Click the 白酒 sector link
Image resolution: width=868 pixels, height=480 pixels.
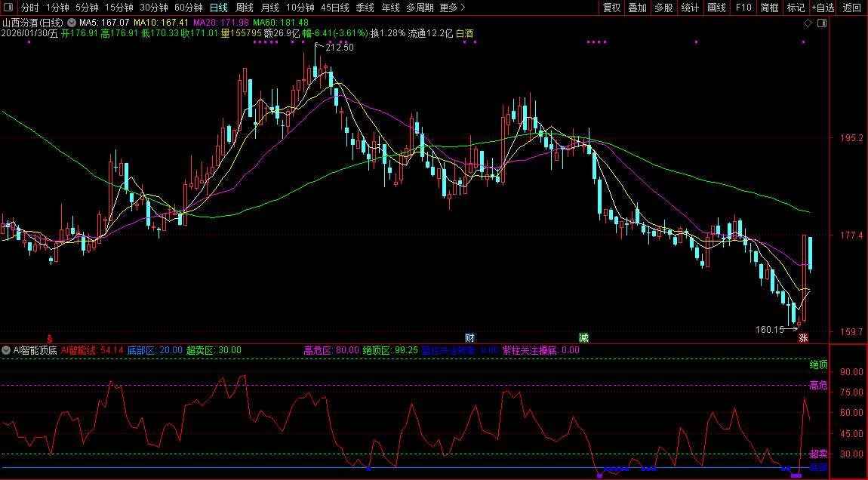[466, 33]
